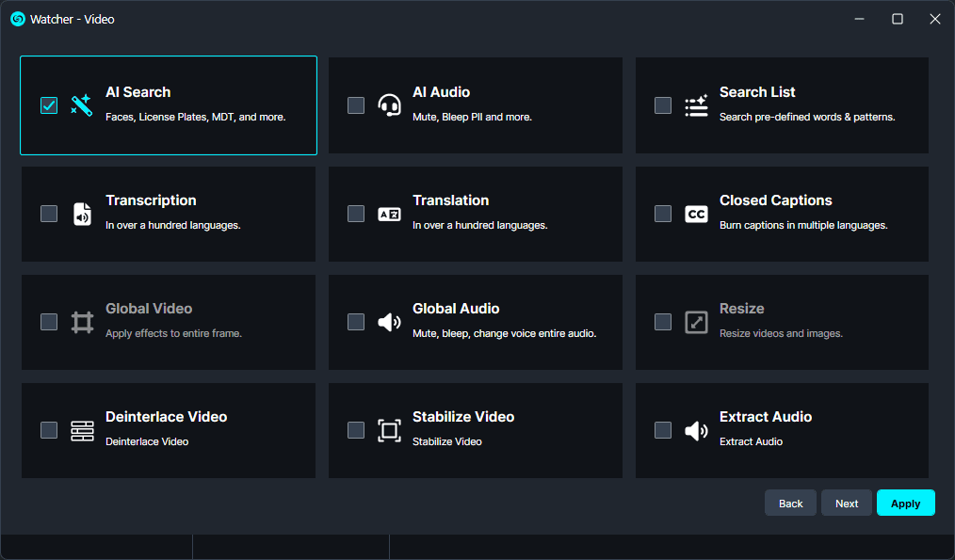Click the Translation language icon
The image size is (955, 560).
pos(389,214)
